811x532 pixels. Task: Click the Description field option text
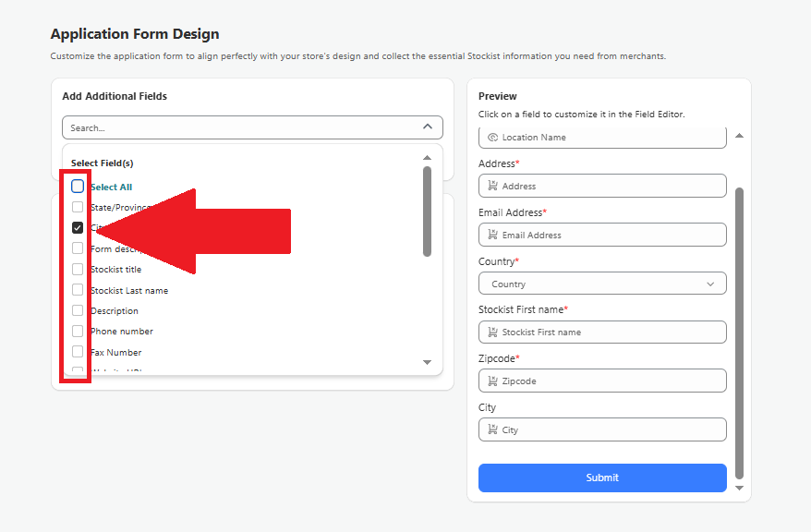click(x=115, y=311)
